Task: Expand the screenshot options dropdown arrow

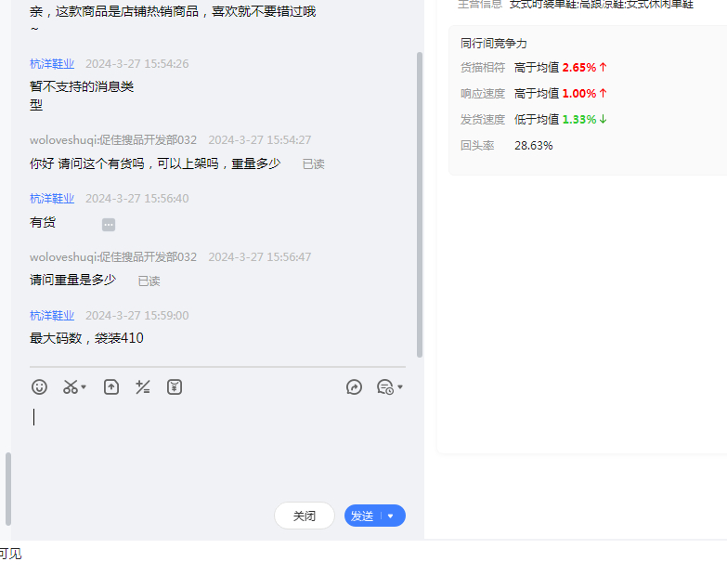Action: pyautogui.click(x=84, y=387)
